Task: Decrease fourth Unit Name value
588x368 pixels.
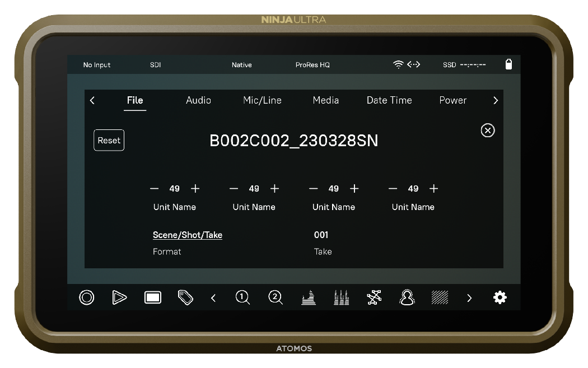Action: coord(393,189)
